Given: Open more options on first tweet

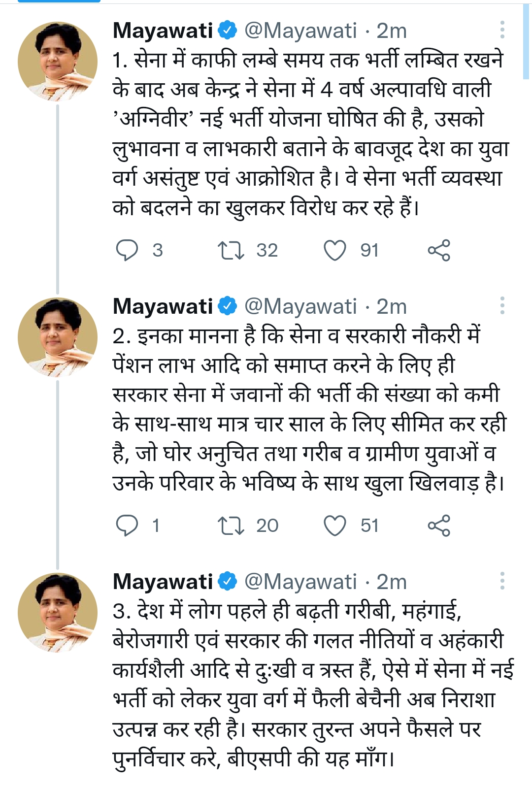Looking at the screenshot, I should coord(502,30).
